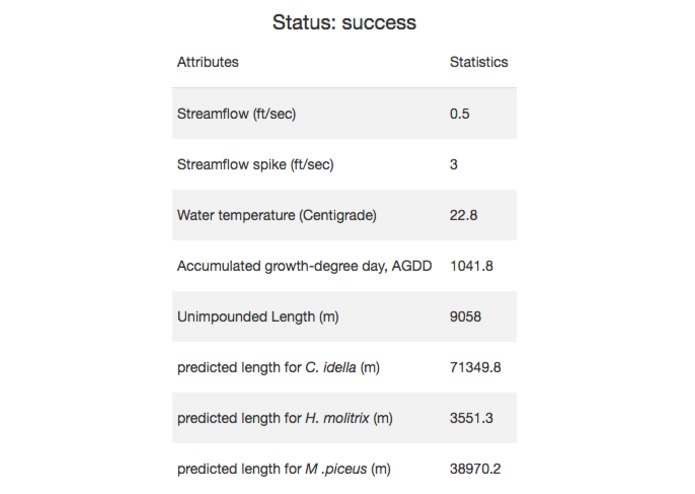Click the H. molitrix value 3551.3

coord(471,419)
